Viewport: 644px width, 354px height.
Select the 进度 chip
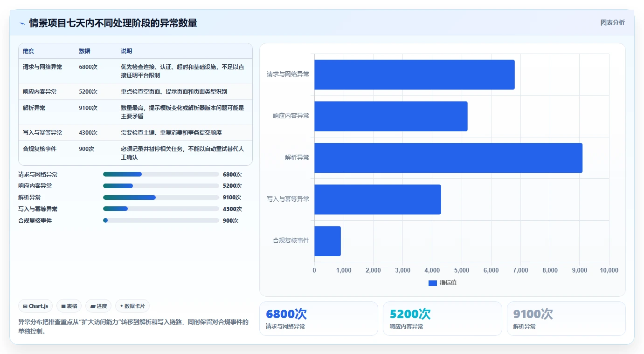click(x=98, y=306)
